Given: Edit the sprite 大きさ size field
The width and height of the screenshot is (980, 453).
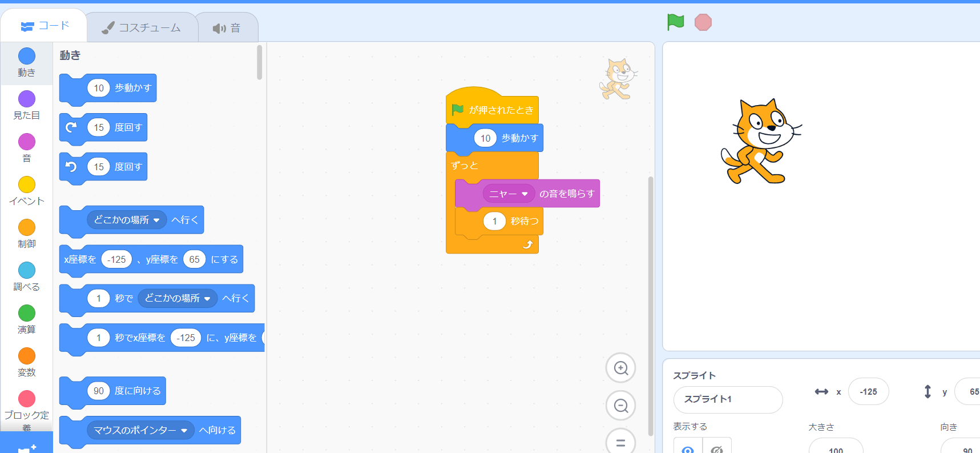Looking at the screenshot, I should point(836,446).
